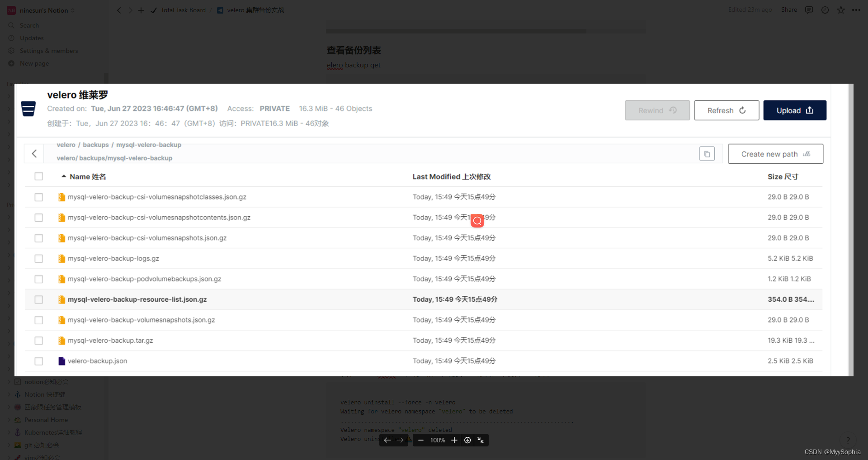
Task: Check the box for csi-volumesnapshotcontents.json.gz
Action: (x=39, y=218)
